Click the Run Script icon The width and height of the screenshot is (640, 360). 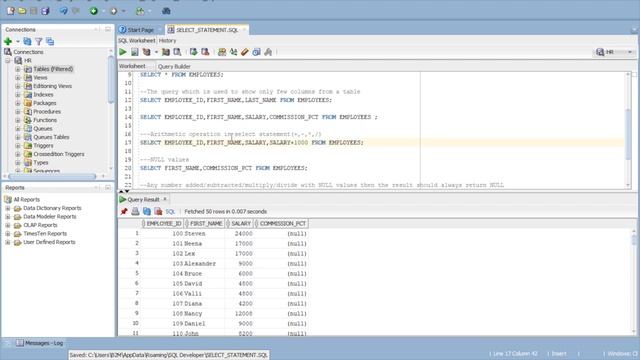(135, 52)
